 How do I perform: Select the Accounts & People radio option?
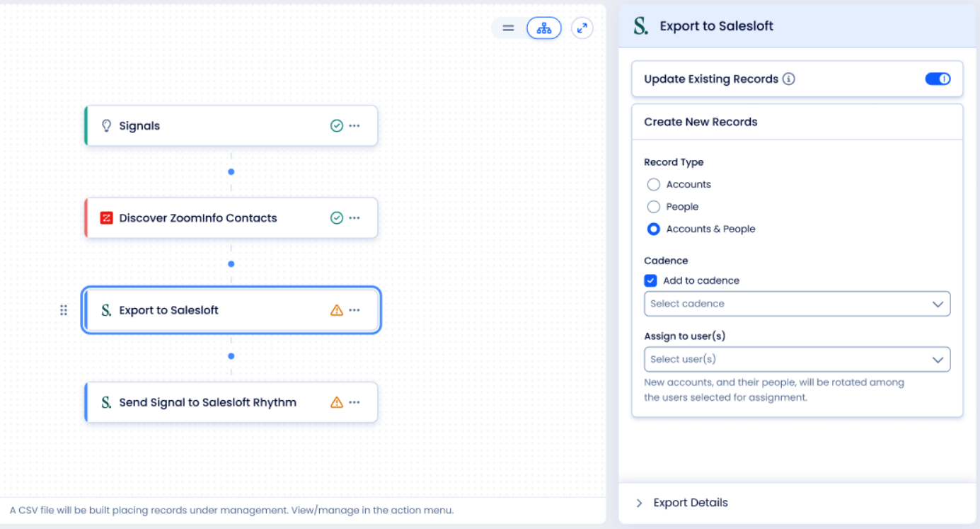click(654, 229)
